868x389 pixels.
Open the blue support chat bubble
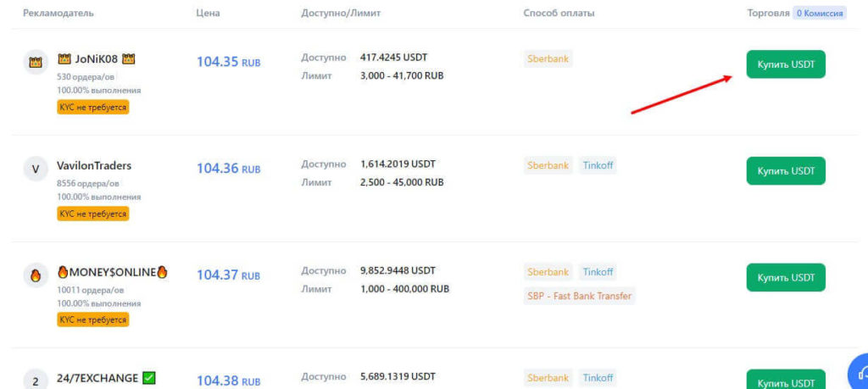coord(859,373)
